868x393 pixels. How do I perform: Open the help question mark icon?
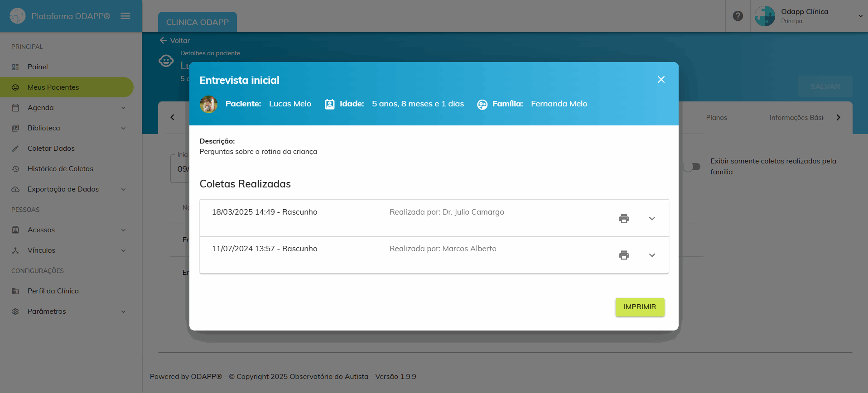(x=738, y=16)
